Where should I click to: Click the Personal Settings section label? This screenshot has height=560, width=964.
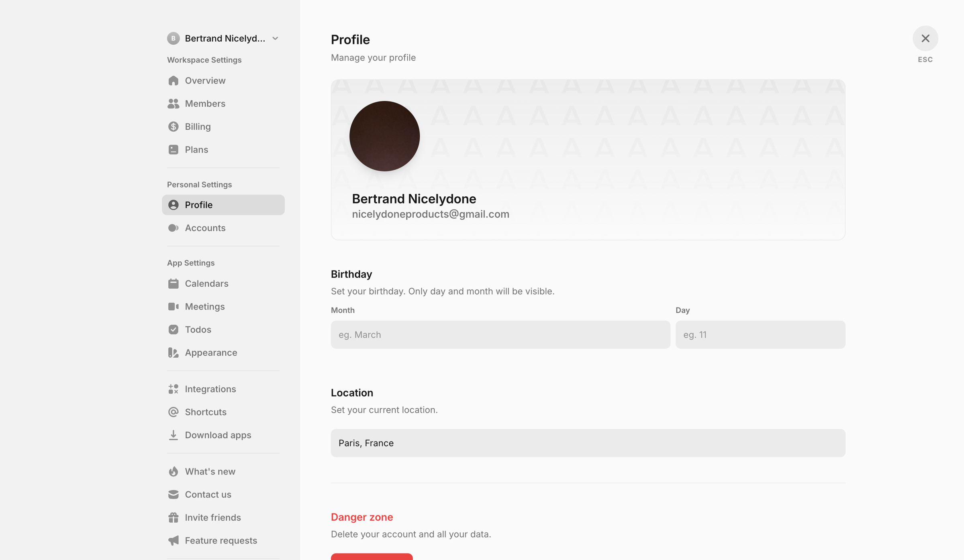click(199, 185)
